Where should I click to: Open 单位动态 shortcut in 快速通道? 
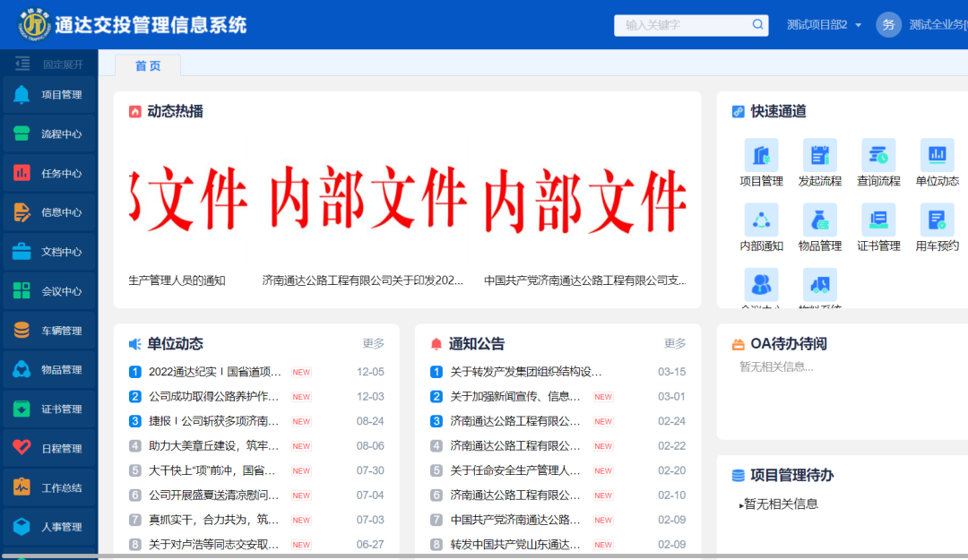click(938, 163)
